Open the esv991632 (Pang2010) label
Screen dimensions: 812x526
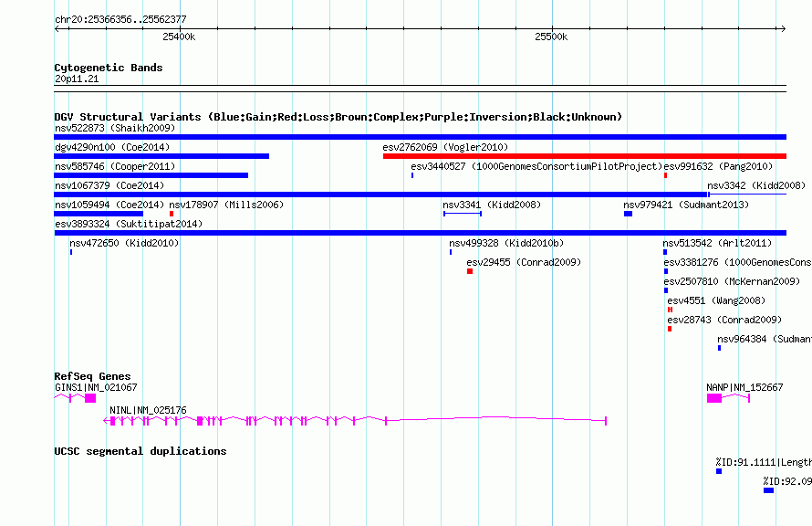pyautogui.click(x=718, y=166)
